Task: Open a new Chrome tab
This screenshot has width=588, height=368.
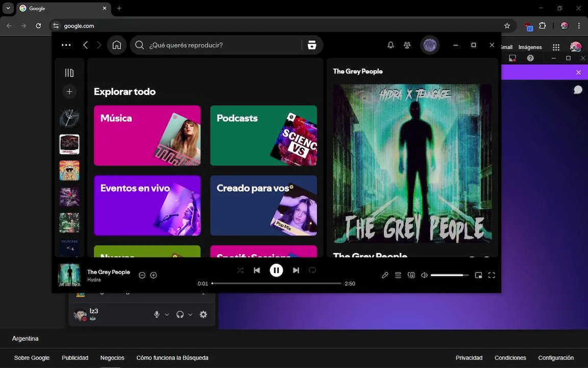Action: [119, 8]
